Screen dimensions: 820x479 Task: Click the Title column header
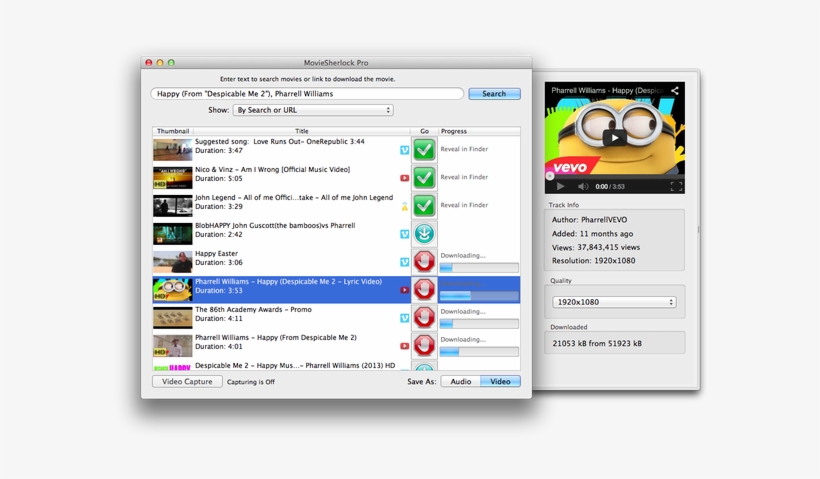[x=302, y=131]
